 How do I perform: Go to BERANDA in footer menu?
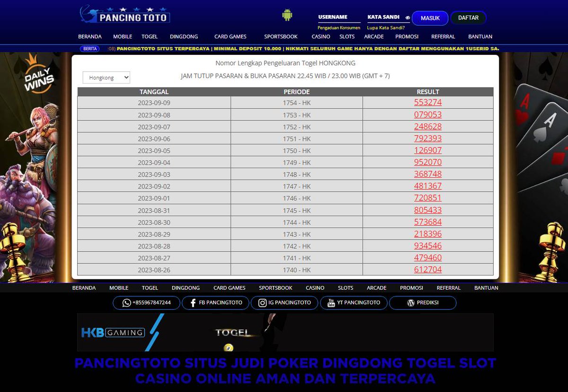point(84,288)
